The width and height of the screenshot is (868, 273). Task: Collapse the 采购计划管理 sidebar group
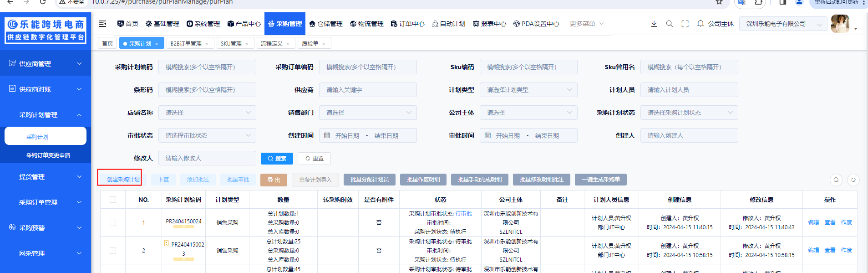[x=46, y=114]
